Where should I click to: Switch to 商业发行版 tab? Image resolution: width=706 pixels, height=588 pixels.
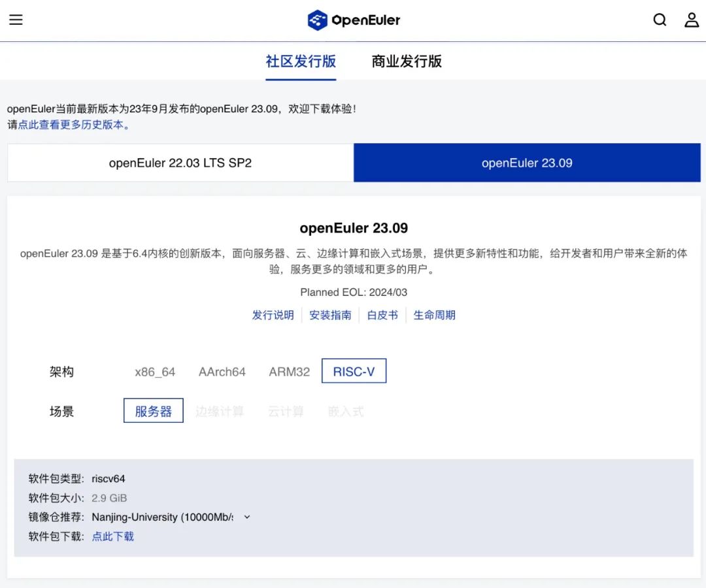pyautogui.click(x=407, y=61)
